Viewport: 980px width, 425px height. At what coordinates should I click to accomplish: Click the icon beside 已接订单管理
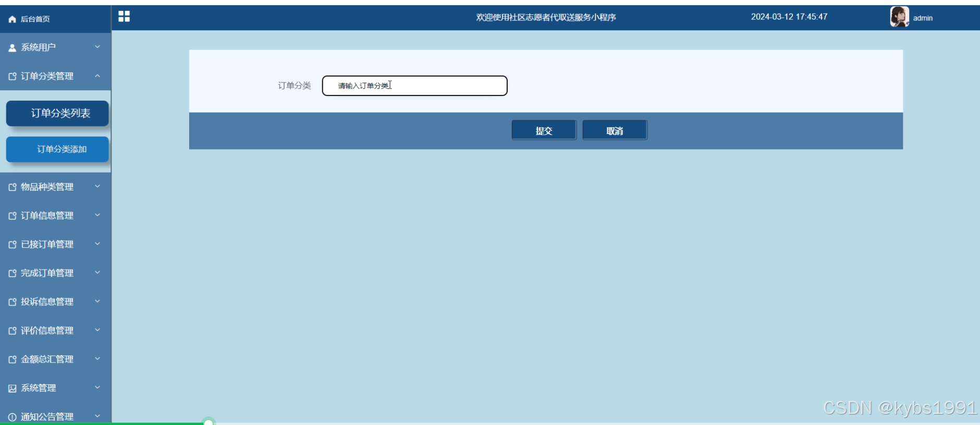13,244
